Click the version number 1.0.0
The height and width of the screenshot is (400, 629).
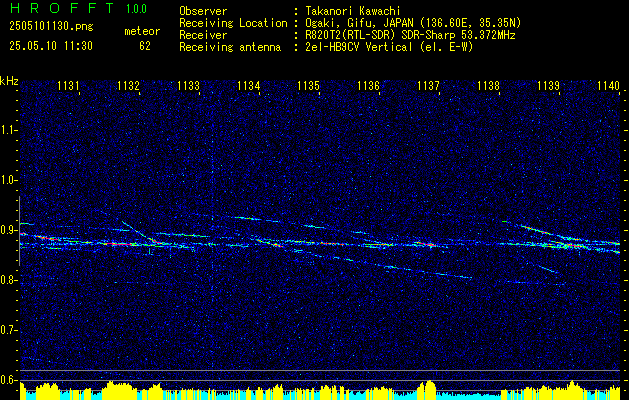[x=136, y=9]
